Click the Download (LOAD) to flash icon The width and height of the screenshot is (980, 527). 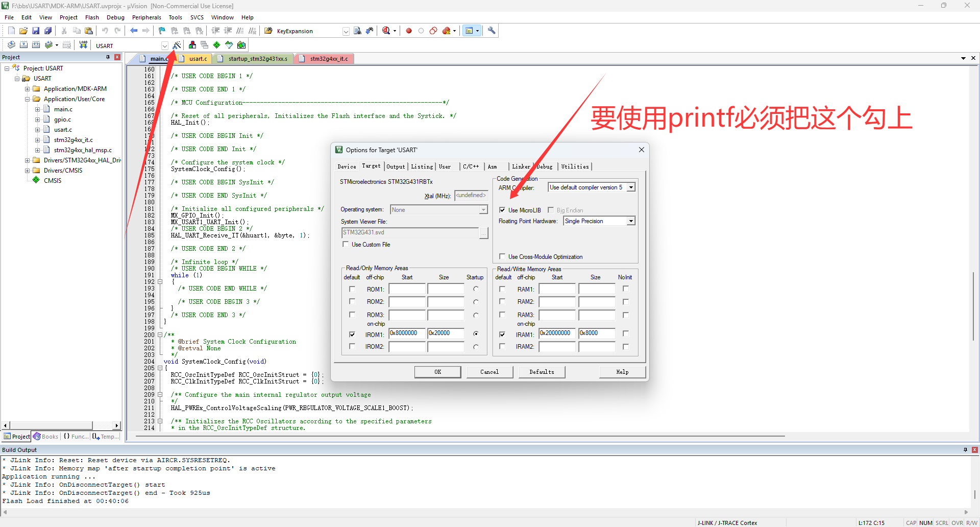click(83, 45)
